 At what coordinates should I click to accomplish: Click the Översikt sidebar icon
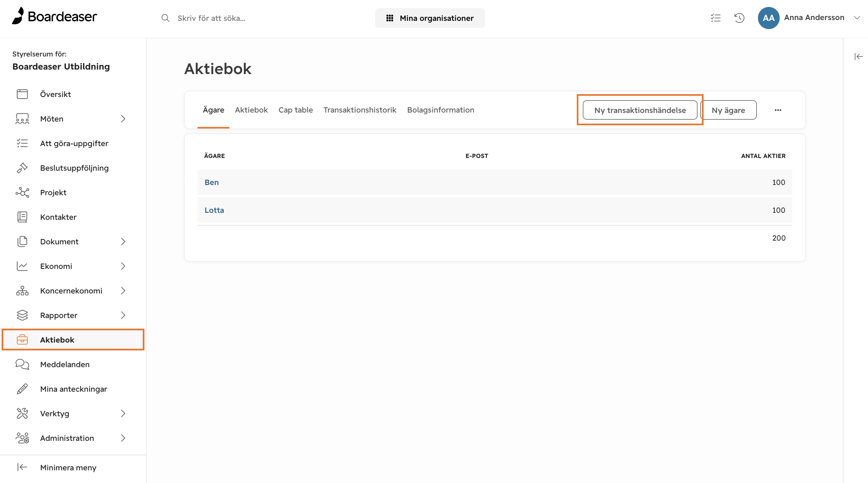point(22,94)
